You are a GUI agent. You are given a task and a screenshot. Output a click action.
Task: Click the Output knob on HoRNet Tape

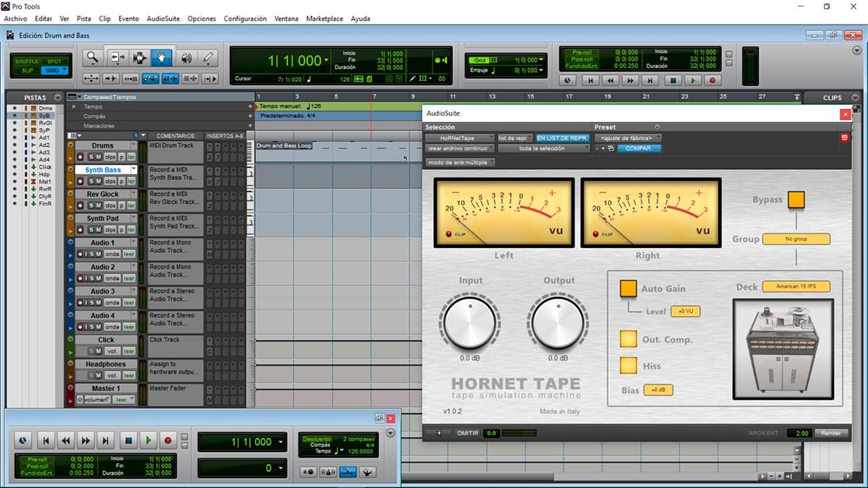(558, 321)
